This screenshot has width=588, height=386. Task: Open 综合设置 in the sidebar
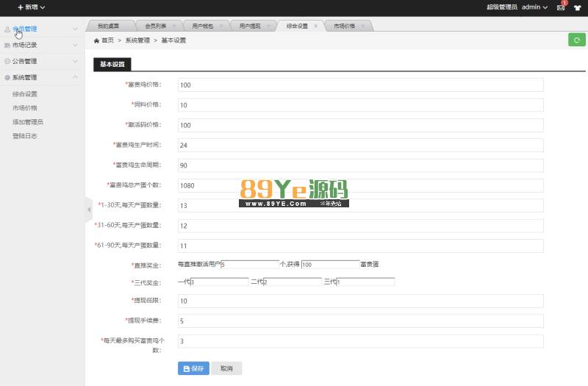[x=25, y=94]
